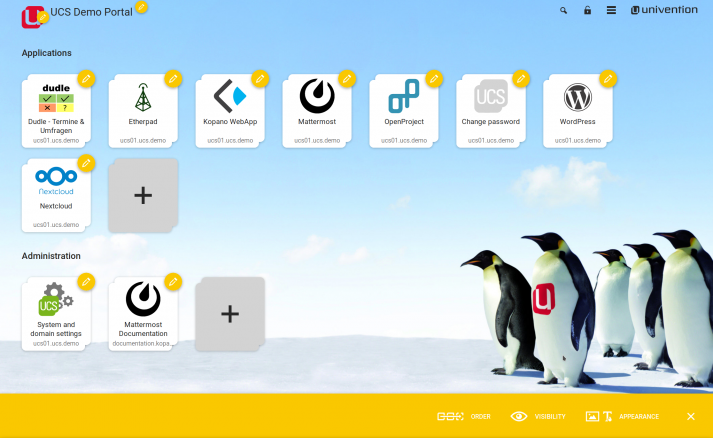Click the Visibility eye button
This screenshot has height=438, width=713.
(537, 416)
